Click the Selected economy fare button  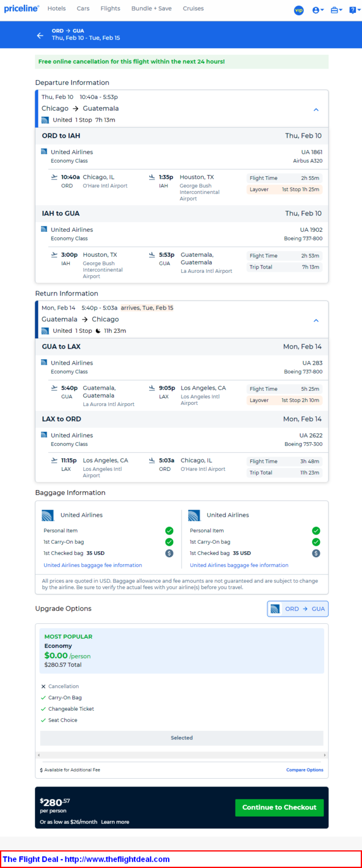pyautogui.click(x=182, y=738)
